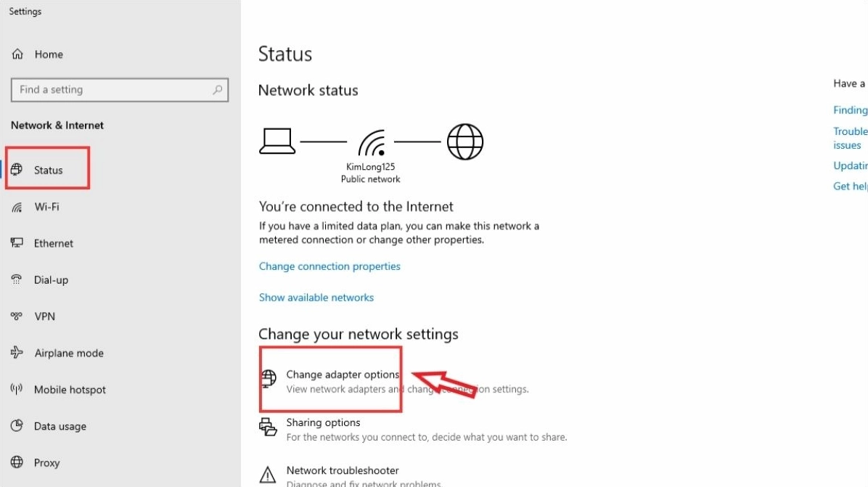
Task: Open Ethernet settings via its sidebar icon
Action: [x=17, y=242]
